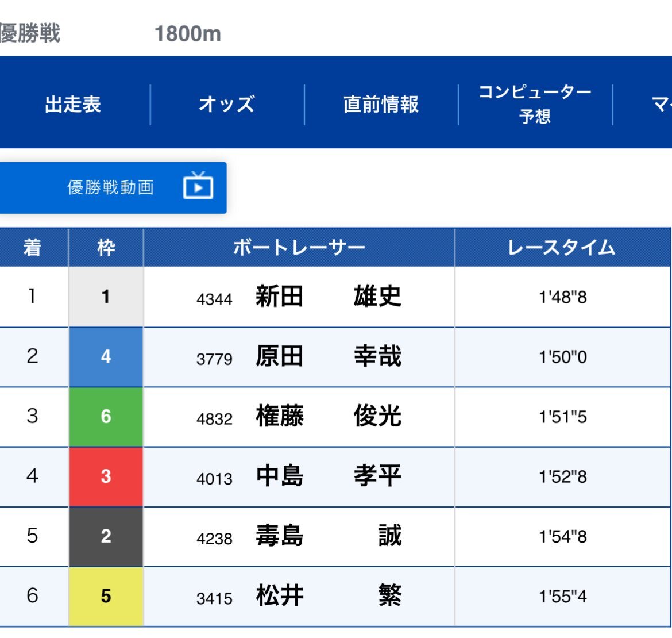Viewport: 672px width, 638px height.
Task: Open the オッズ tab
Action: click(227, 104)
